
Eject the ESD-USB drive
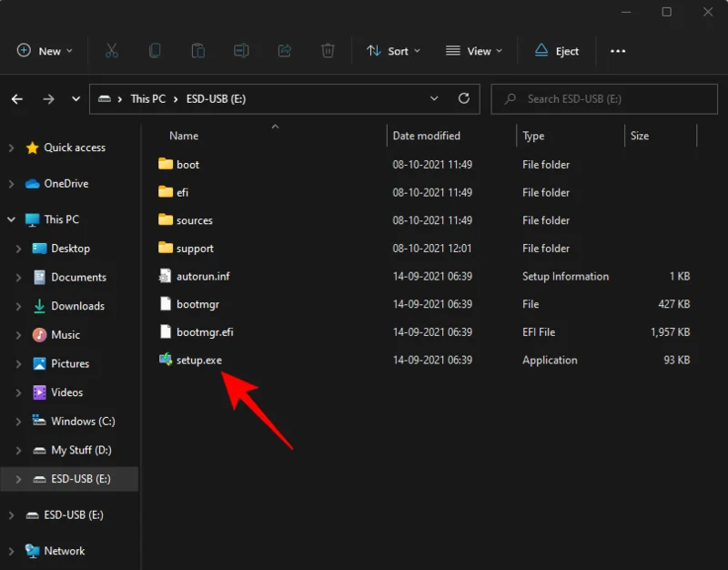click(x=556, y=51)
